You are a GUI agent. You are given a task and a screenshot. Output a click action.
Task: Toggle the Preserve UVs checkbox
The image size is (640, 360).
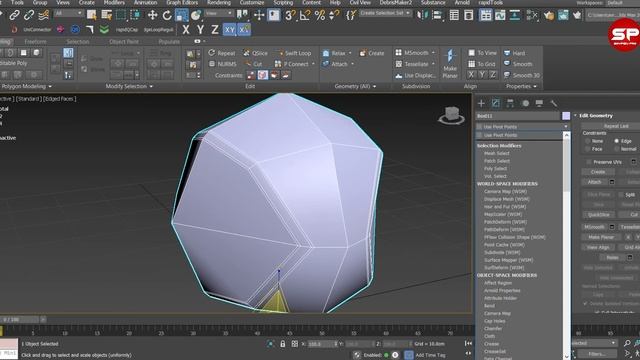click(589, 162)
